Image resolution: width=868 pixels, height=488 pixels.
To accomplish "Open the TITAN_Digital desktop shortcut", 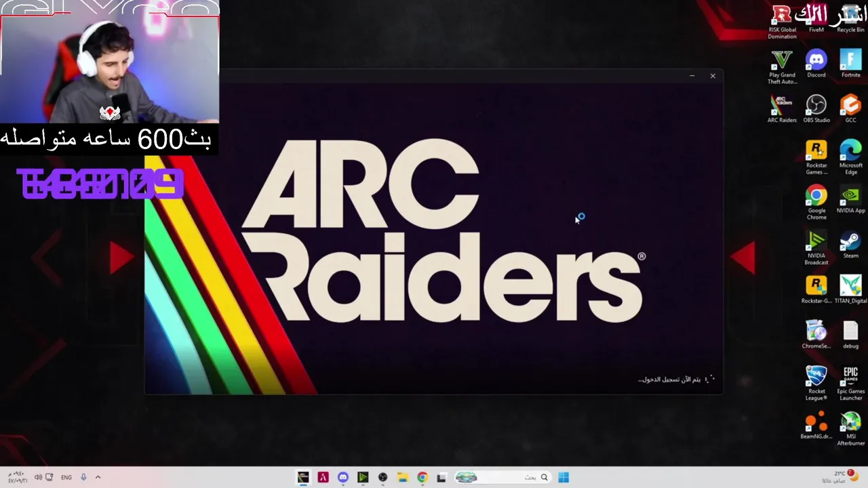I will coord(850,290).
